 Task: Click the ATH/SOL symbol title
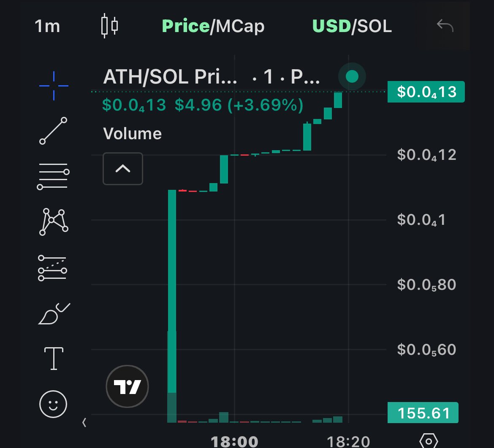pyautogui.click(x=170, y=77)
